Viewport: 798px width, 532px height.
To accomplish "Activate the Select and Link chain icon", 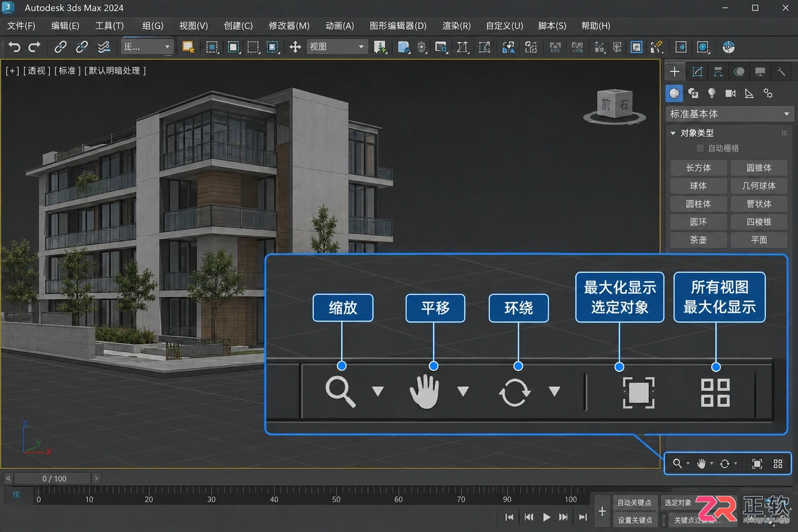I will point(60,47).
